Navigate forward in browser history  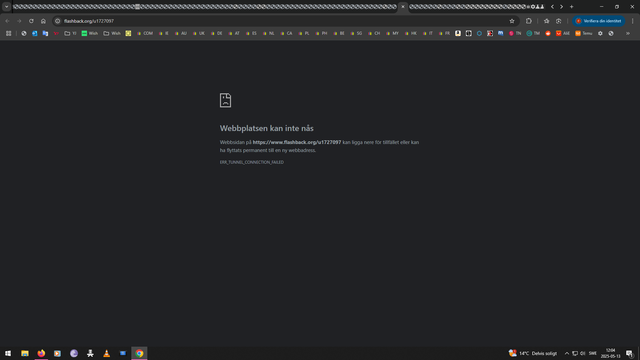click(19, 21)
